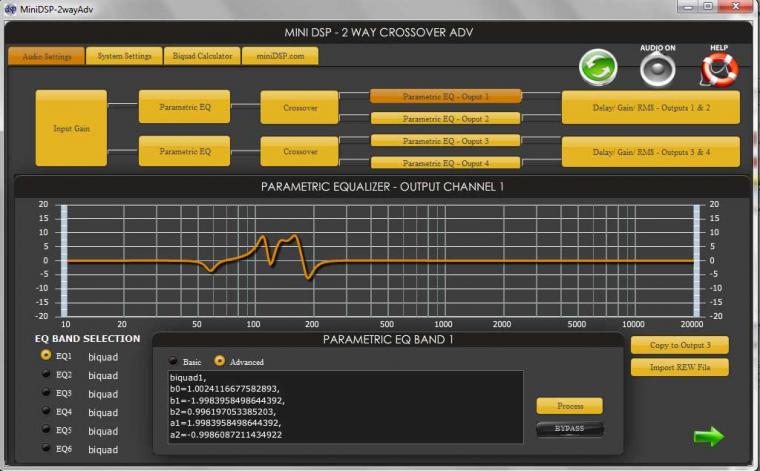Screen dimensions: 760x471
Task: Click the biquad label beside EQ4
Action: (103, 412)
